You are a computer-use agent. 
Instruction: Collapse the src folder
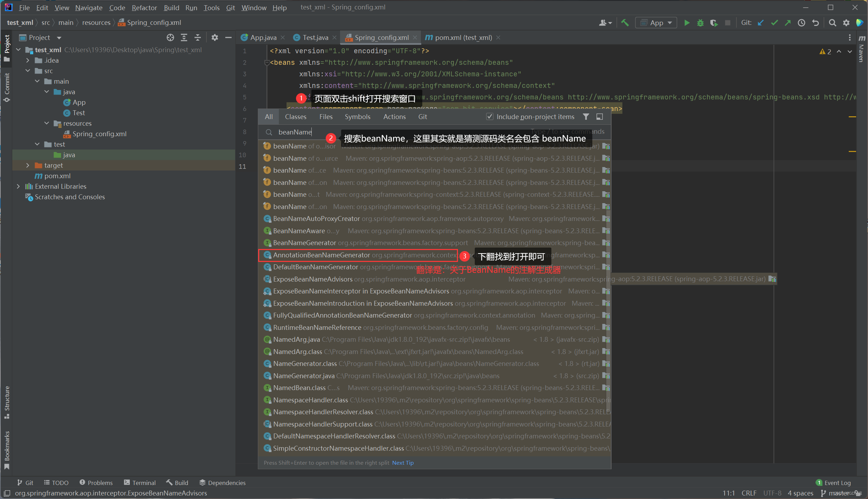[x=28, y=71]
